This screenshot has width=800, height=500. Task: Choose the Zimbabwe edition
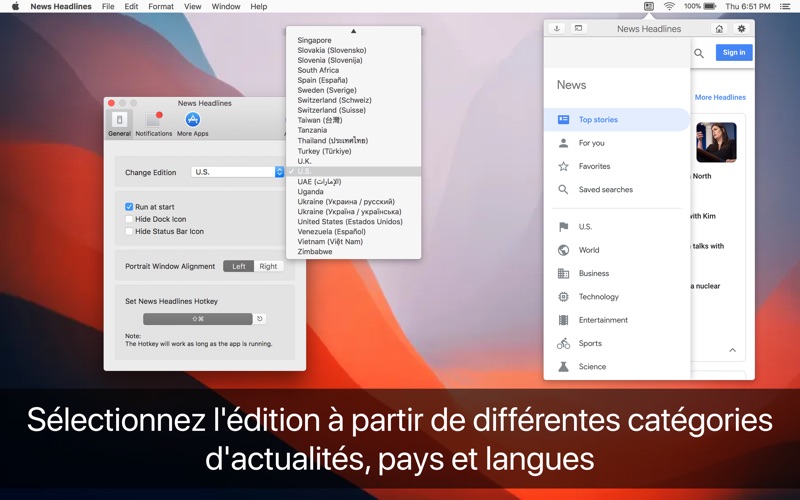pos(354,252)
